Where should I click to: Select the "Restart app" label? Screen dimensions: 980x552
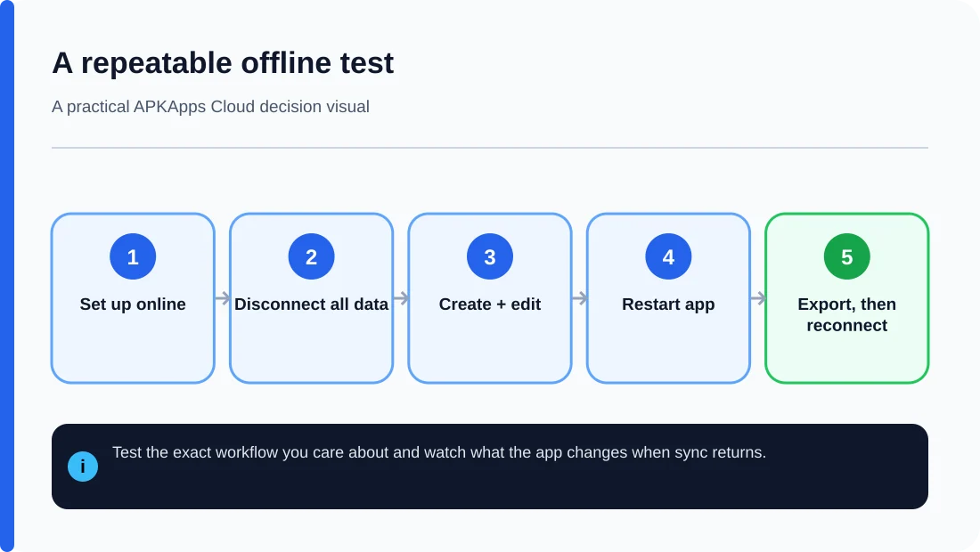[x=668, y=304]
